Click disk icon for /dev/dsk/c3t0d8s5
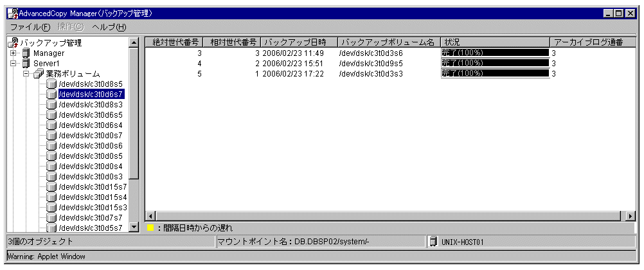The image size is (644, 270). coord(51,84)
